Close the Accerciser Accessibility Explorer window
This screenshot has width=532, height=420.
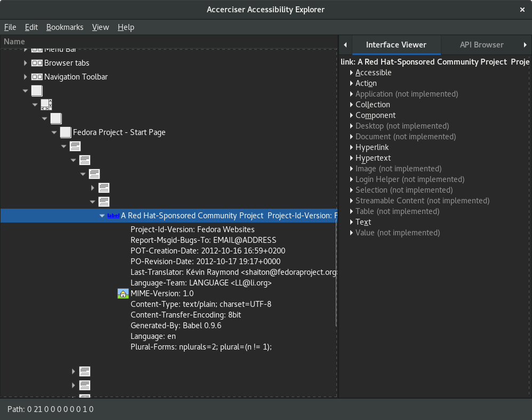click(522, 10)
